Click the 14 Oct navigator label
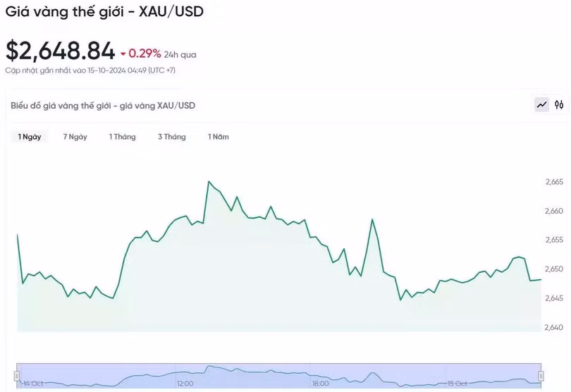 coord(32,384)
